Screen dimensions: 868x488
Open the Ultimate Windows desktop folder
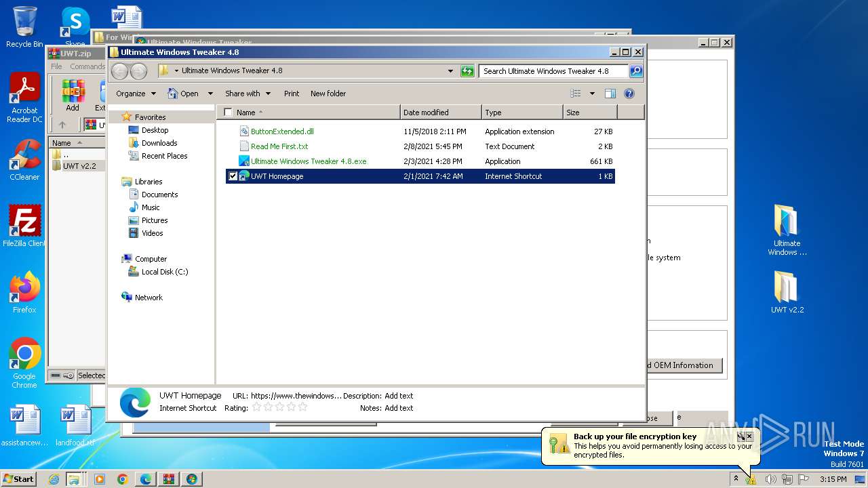pyautogui.click(x=787, y=230)
